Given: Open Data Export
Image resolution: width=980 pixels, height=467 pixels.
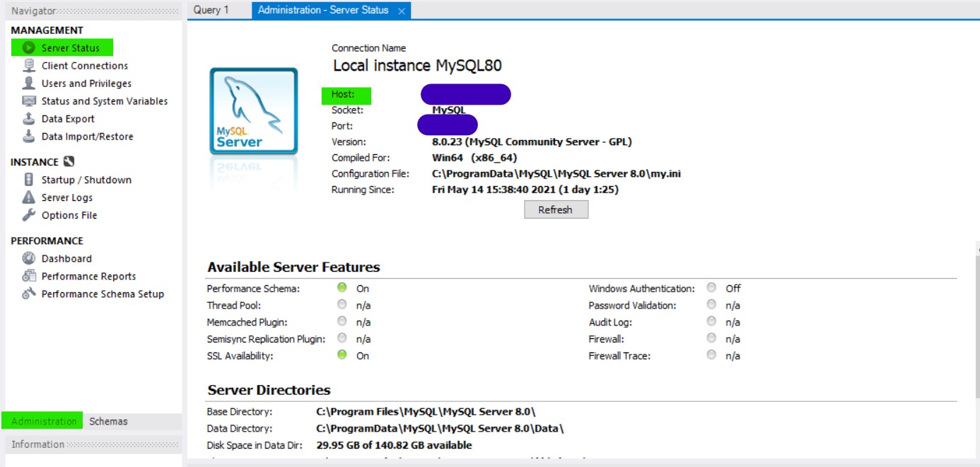Looking at the screenshot, I should [68, 119].
